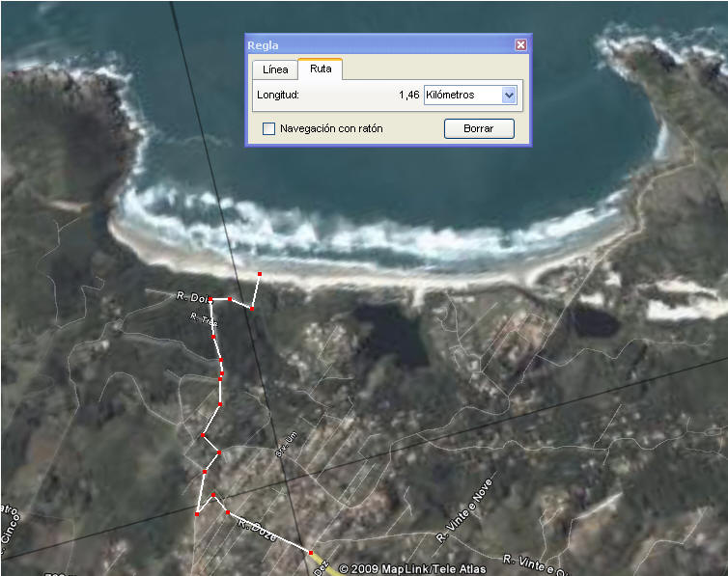Click the 1,46 length value
The width and height of the screenshot is (728, 576).
click(408, 95)
